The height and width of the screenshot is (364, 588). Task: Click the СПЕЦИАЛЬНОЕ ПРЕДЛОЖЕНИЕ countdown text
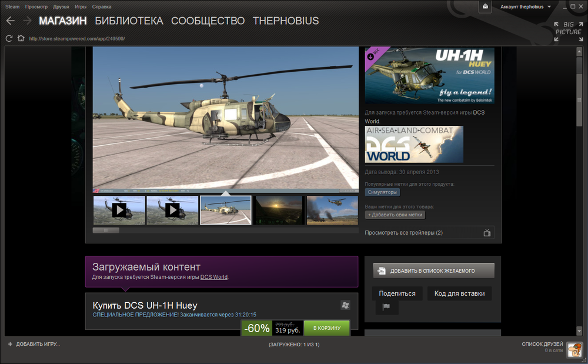pos(175,315)
